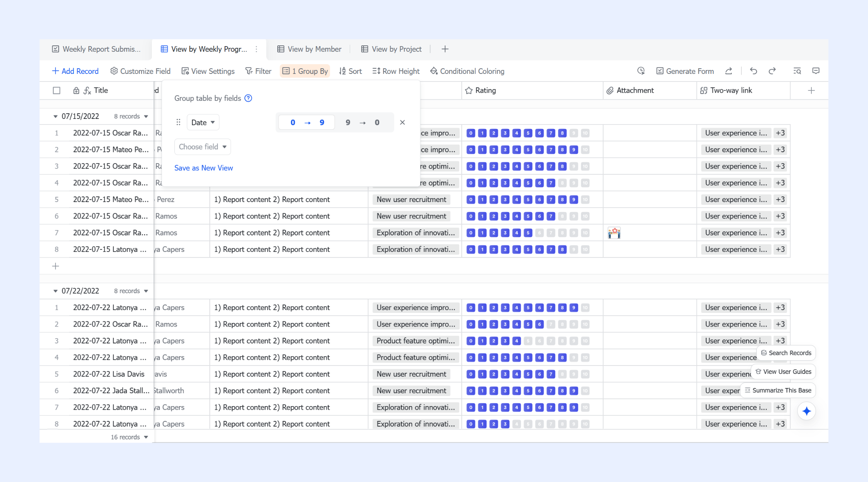Image resolution: width=868 pixels, height=482 pixels.
Task: Open Row Height options
Action: click(396, 71)
